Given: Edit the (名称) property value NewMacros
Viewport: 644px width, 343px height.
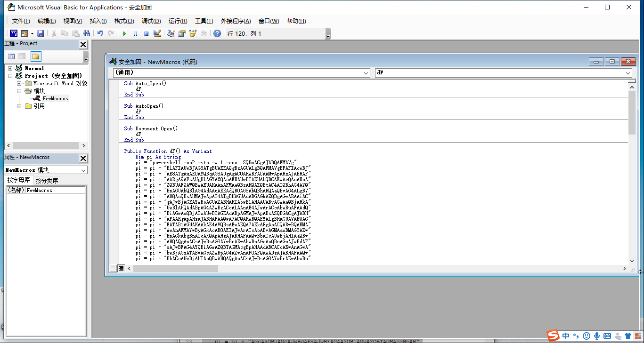Looking at the screenshot, I should click(x=56, y=190).
